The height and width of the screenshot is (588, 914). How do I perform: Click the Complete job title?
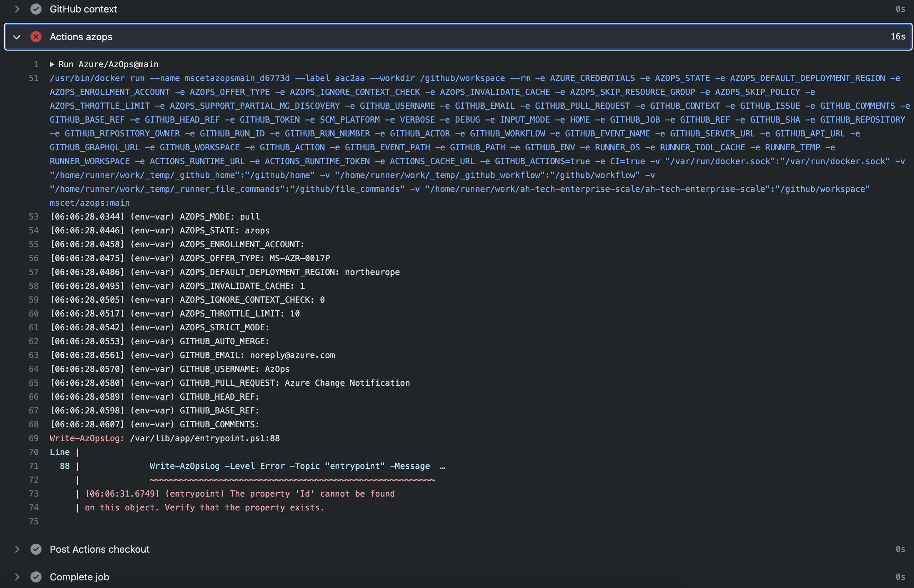(x=79, y=577)
